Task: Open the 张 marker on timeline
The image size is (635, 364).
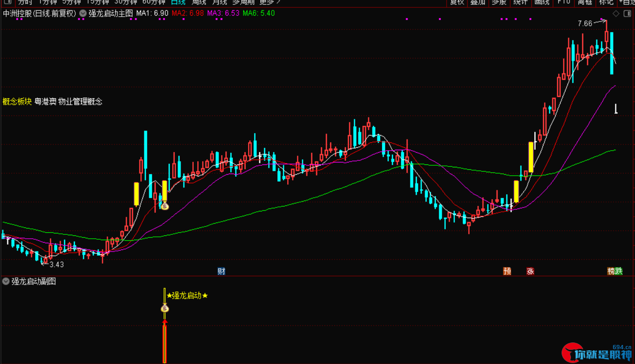Action: (x=530, y=271)
